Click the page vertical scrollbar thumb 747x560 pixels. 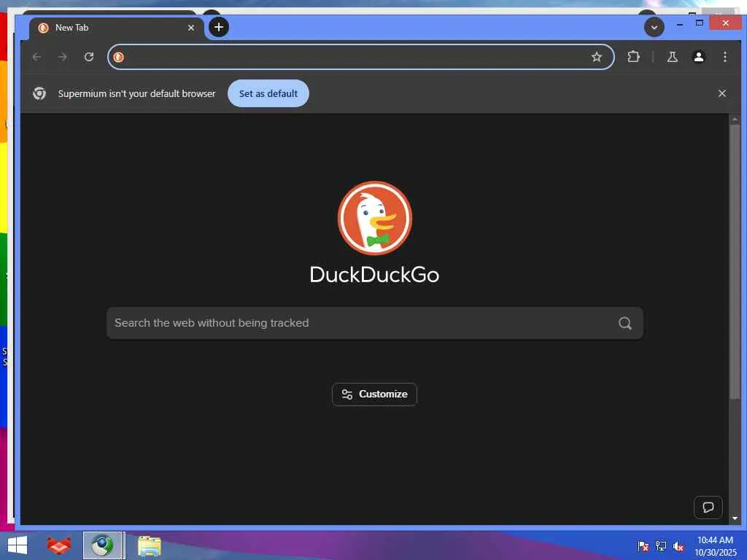tap(735, 262)
